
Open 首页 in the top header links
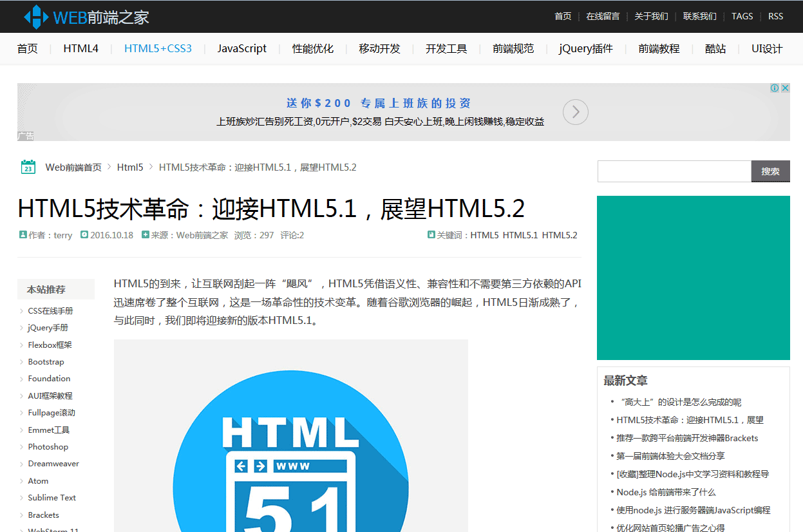pos(563,16)
